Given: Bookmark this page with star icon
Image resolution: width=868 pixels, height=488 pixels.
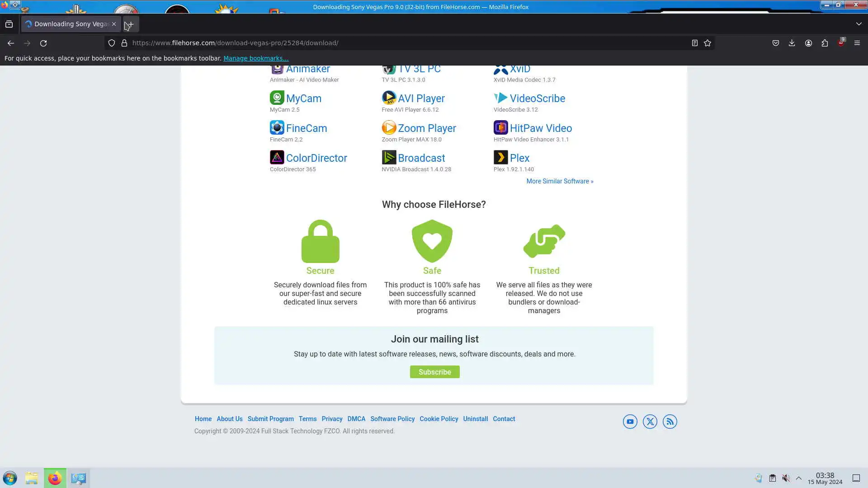Looking at the screenshot, I should click(708, 43).
